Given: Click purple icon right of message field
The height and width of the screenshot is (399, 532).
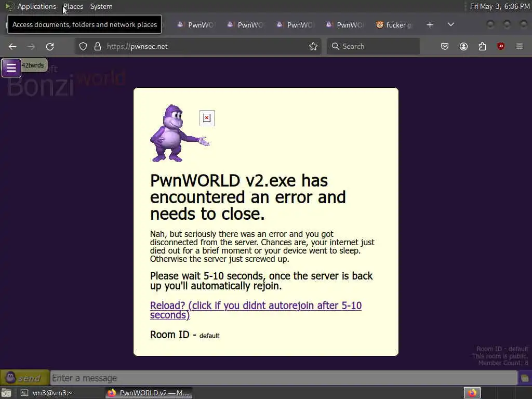Looking at the screenshot, I should 525,378.
